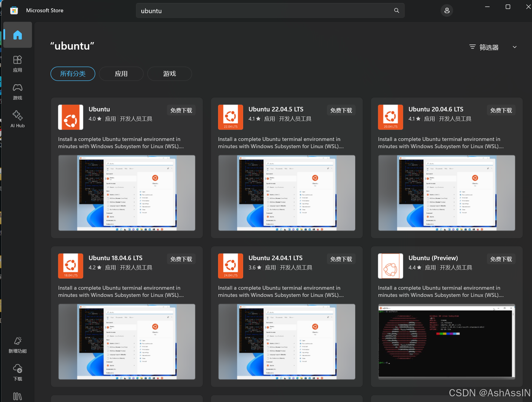This screenshot has height=402, width=532.
Task: Download Ubuntu (Preview) for free
Action: 501,259
